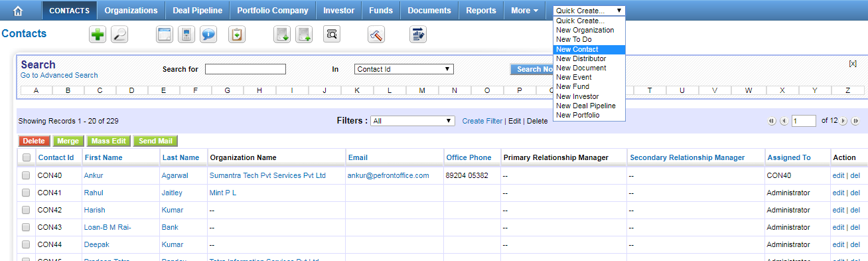
Task: Click the report edit icon in toolbar
Action: click(x=418, y=35)
